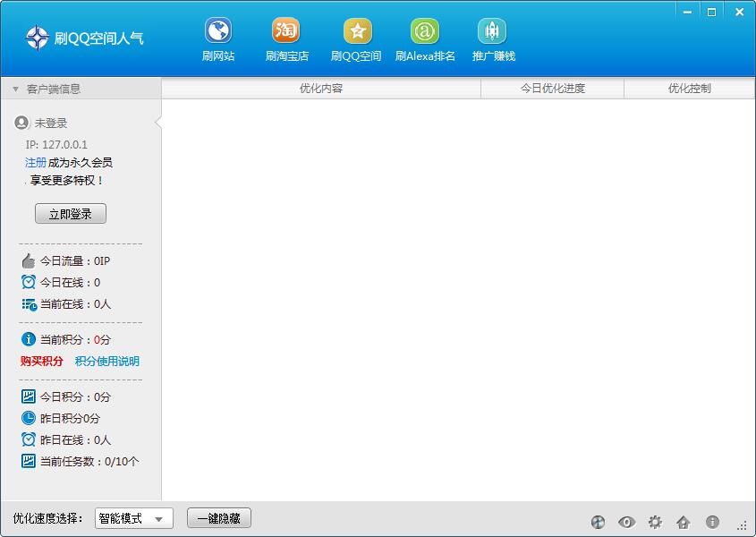This screenshot has height=537, width=756.
Task: Open the 推广赚钱 rocket icon
Action: (492, 32)
